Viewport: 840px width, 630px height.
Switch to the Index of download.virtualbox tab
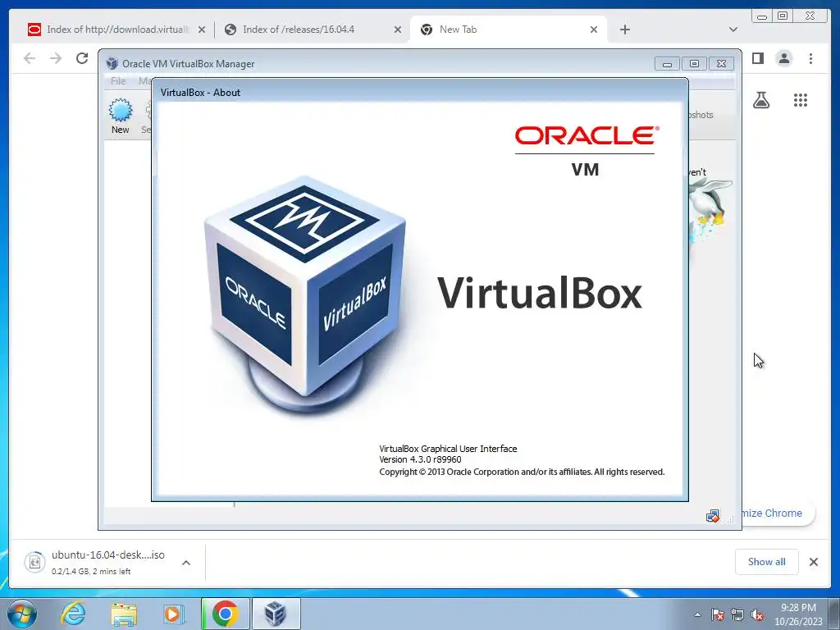pos(117,30)
